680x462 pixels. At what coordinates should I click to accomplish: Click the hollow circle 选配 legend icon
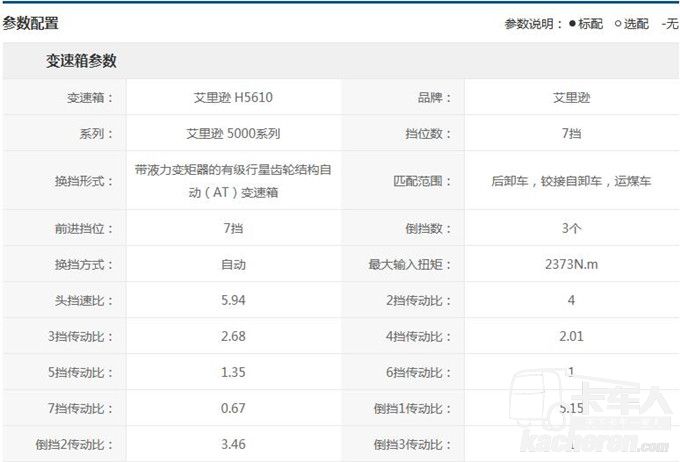pyautogui.click(x=619, y=24)
